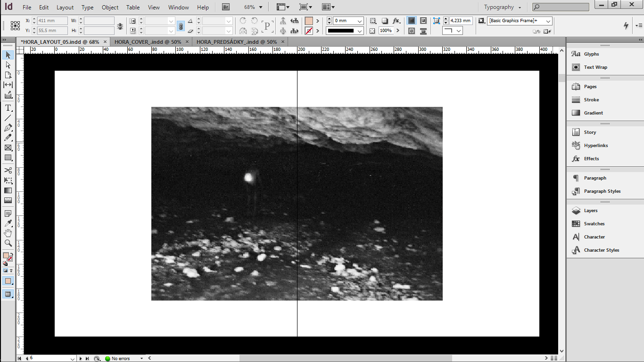Viewport: 644px width, 362px height.
Task: Select the Eyedropper tool
Action: [8, 223]
